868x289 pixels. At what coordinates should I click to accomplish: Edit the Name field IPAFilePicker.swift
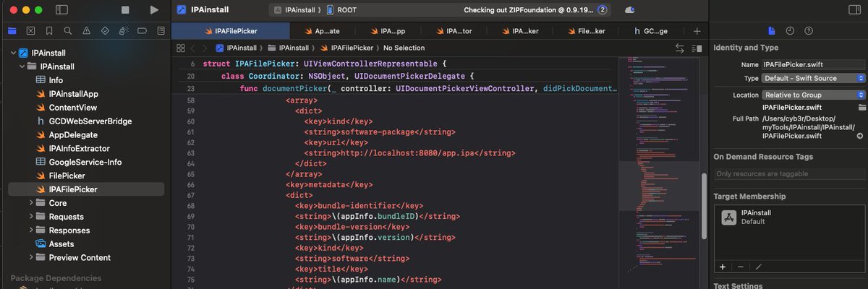pos(813,64)
